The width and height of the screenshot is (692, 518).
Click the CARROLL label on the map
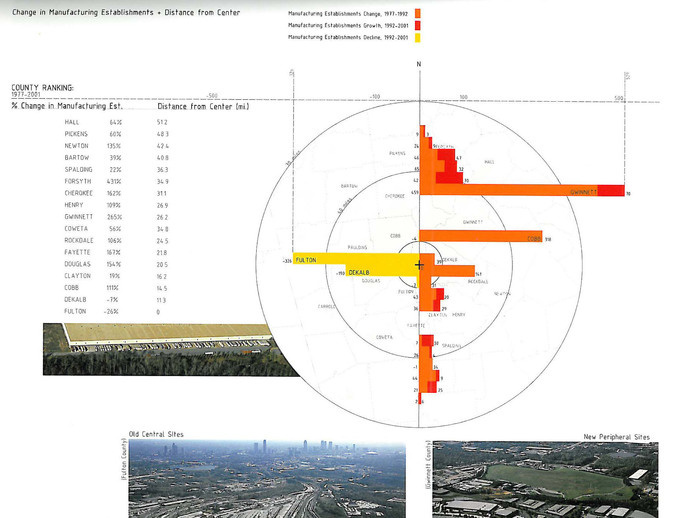[327, 306]
